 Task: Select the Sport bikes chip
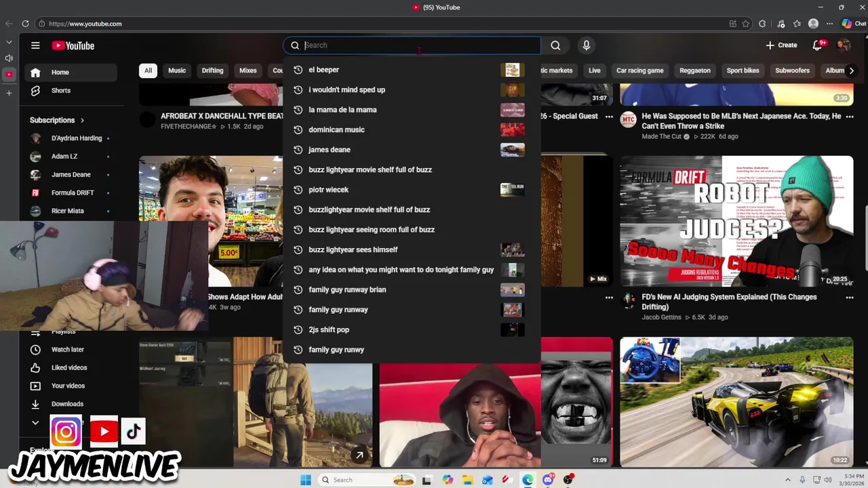743,70
